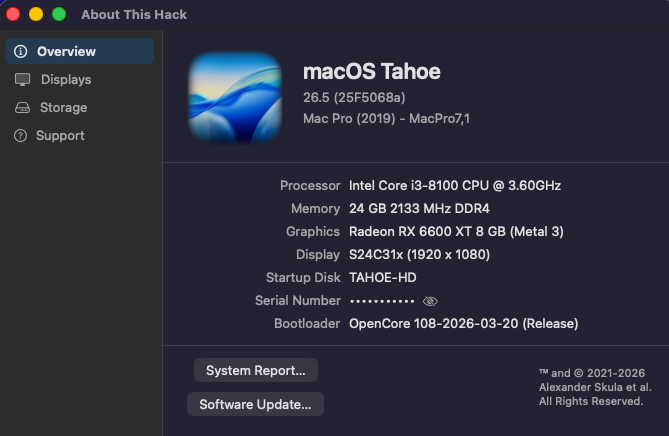The width and height of the screenshot is (669, 436).
Task: Close the About This Hack window
Action: tap(14, 14)
